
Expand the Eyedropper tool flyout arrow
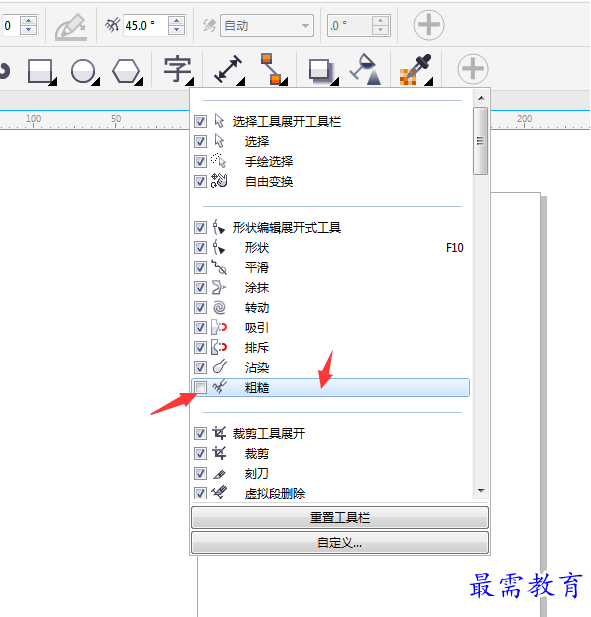(x=429, y=81)
